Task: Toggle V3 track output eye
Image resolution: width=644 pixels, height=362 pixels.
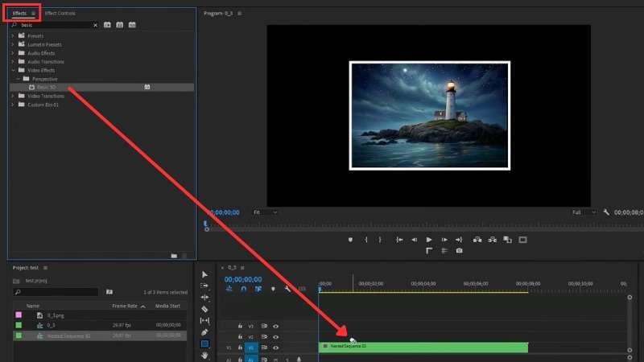Action: click(x=275, y=327)
